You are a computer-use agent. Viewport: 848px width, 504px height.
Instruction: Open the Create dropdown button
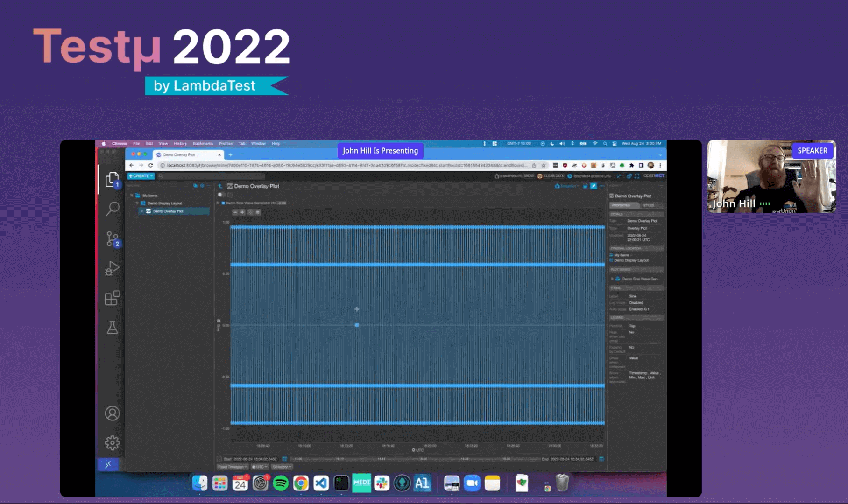pyautogui.click(x=141, y=176)
